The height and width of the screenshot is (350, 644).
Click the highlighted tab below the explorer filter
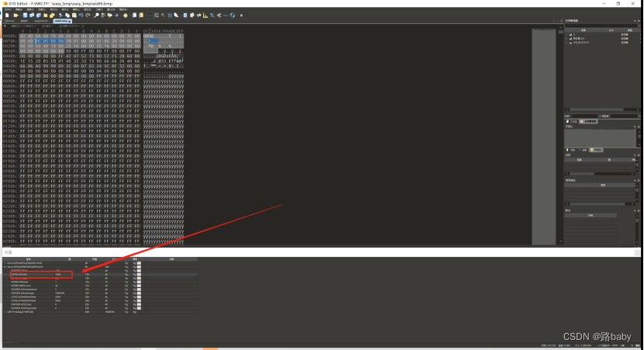tap(588, 121)
